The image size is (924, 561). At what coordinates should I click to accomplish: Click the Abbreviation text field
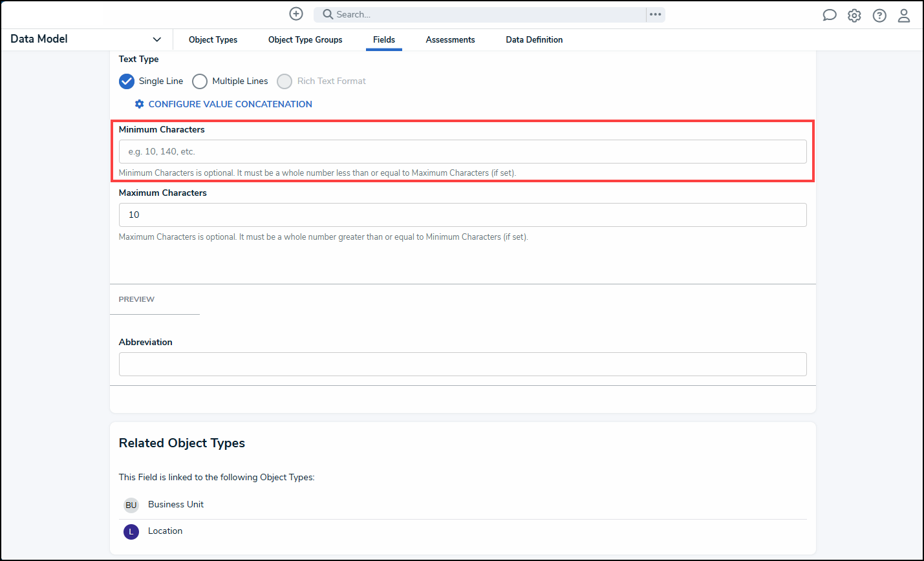pos(462,364)
